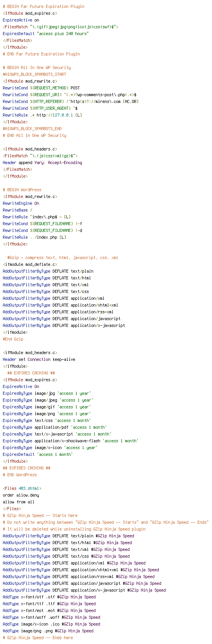Image resolution: width=212 pixels, height=644 pixels.
Task: Click the 'Header append Vary: Accept-Encoding' line
Action: [42, 163]
